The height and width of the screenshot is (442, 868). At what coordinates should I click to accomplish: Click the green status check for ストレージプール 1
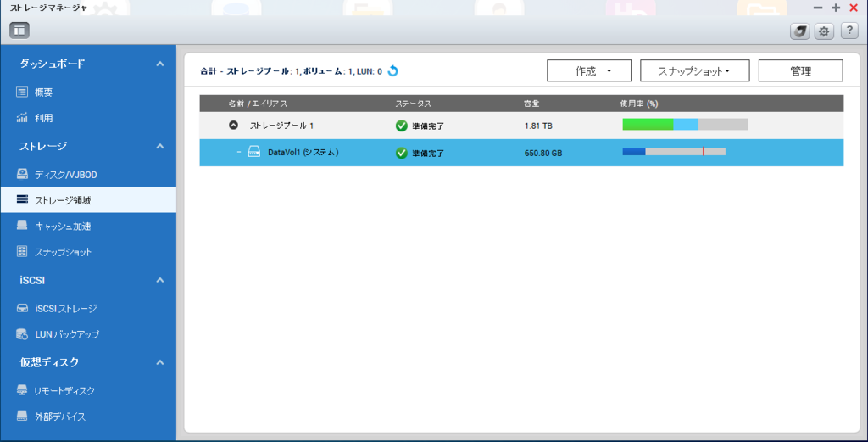pos(402,126)
